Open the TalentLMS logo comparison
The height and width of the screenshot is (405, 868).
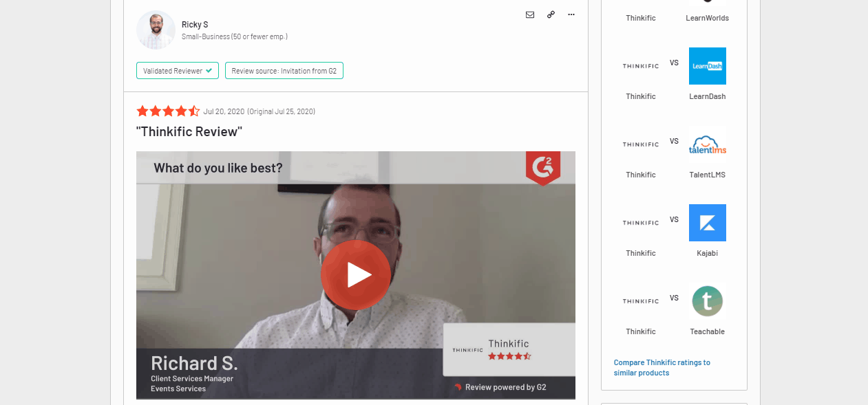click(708, 144)
